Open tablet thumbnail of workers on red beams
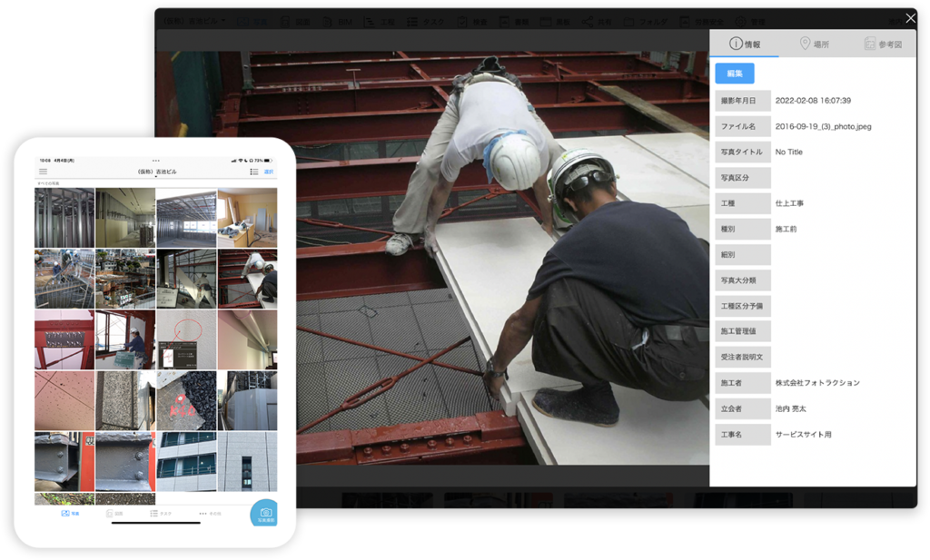This screenshot has width=930, height=560. click(247, 279)
